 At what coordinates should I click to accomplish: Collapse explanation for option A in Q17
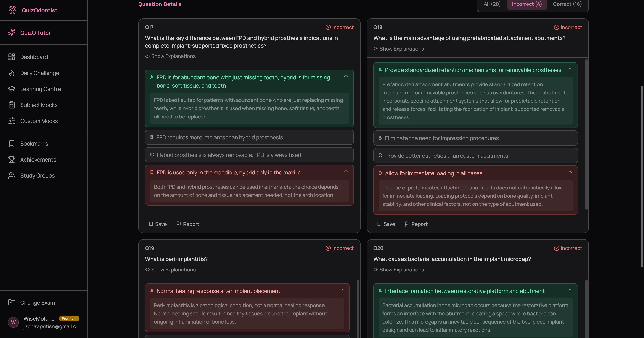[x=346, y=76]
